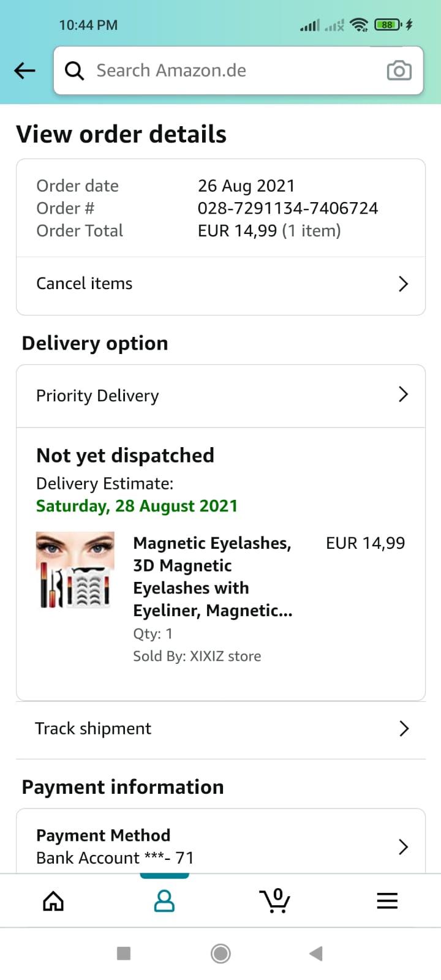This screenshot has width=441, height=980.
Task: Open the Magnetic Eyelashes product title
Action: [x=213, y=576]
